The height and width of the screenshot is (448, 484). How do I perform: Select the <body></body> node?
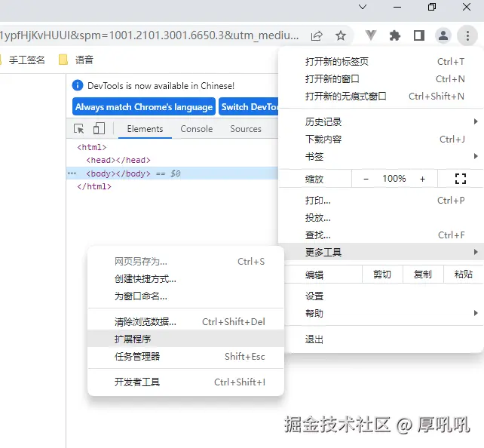coord(118,173)
